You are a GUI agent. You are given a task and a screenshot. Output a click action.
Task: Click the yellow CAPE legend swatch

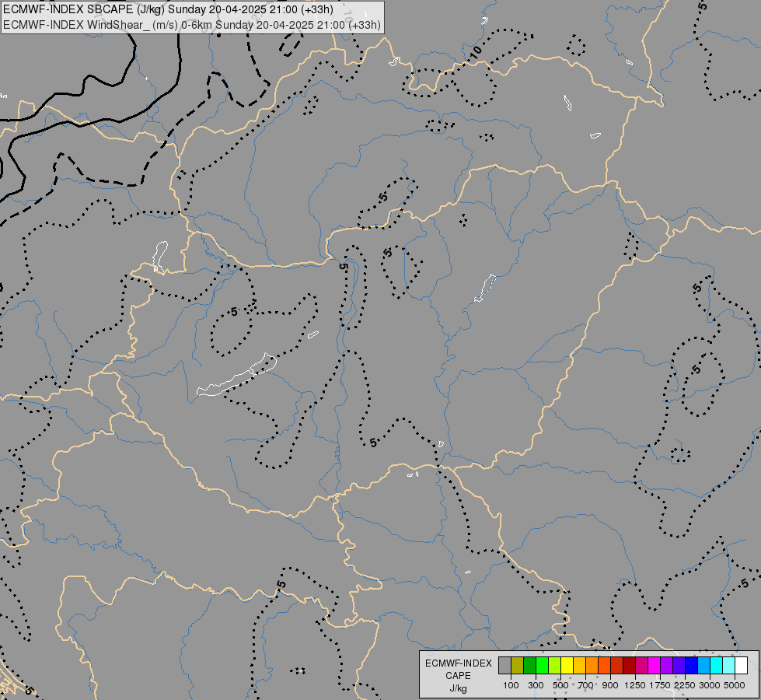(x=567, y=665)
